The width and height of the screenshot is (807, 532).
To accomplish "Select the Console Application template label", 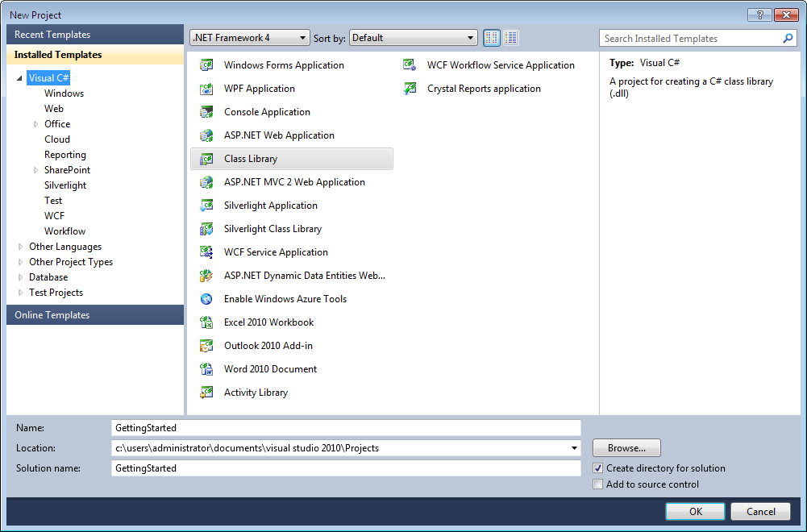I will [x=267, y=112].
